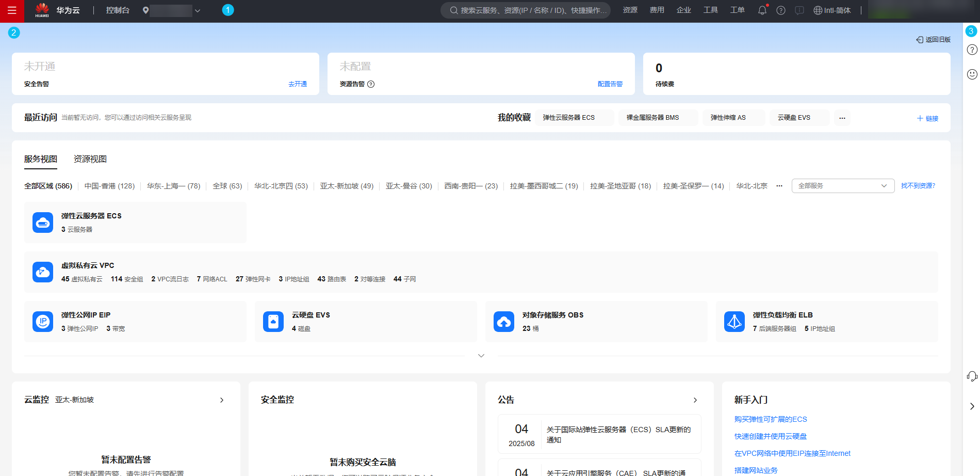Expand right sidebar with arrow
Image resolution: width=980 pixels, height=476 pixels.
(972, 406)
